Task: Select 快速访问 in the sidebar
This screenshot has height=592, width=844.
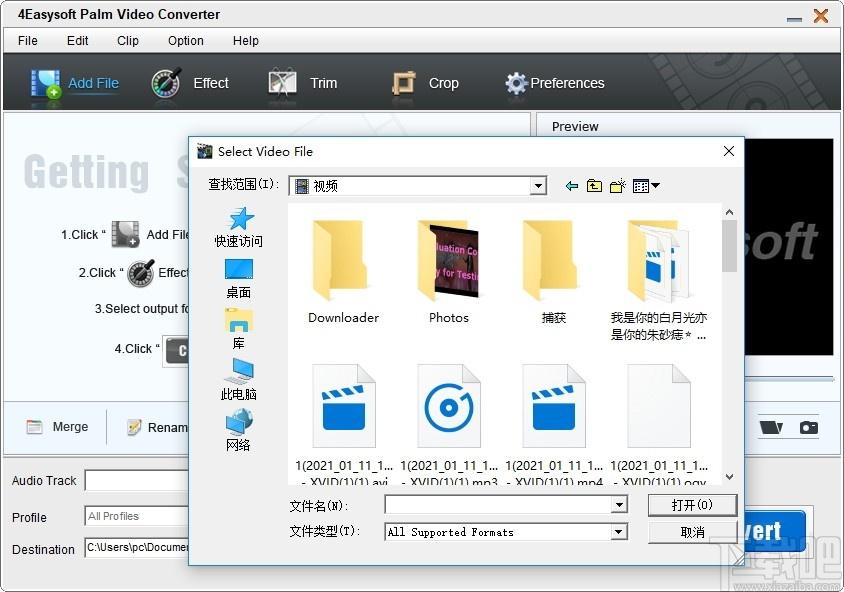Action: (239, 227)
